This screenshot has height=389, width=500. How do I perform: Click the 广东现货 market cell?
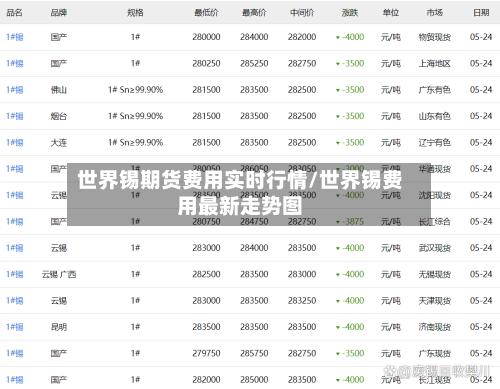(435, 353)
